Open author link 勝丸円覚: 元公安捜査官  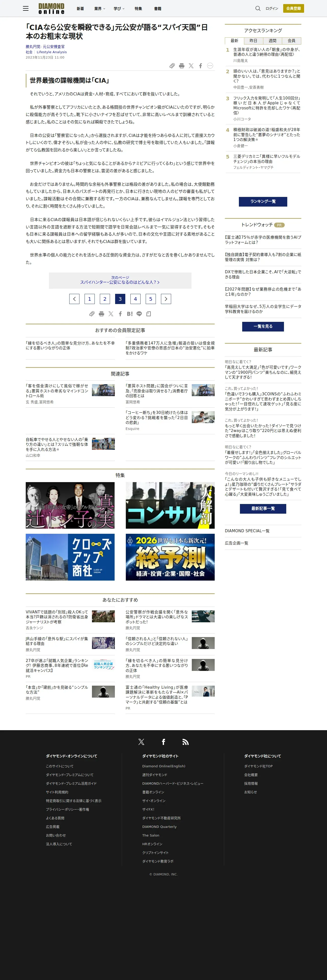click(45, 47)
